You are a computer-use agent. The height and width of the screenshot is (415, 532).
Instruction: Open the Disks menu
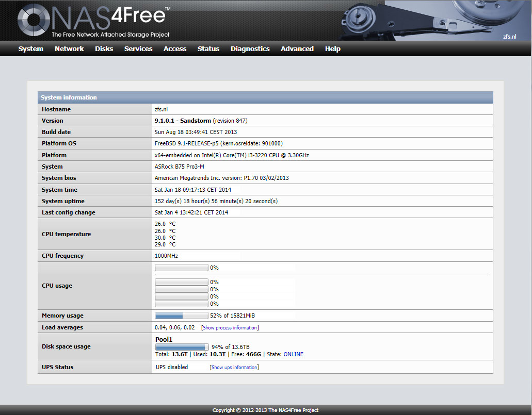[x=104, y=49]
